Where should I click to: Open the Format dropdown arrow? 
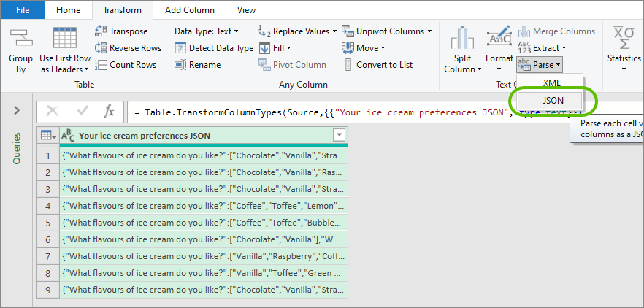(x=499, y=69)
